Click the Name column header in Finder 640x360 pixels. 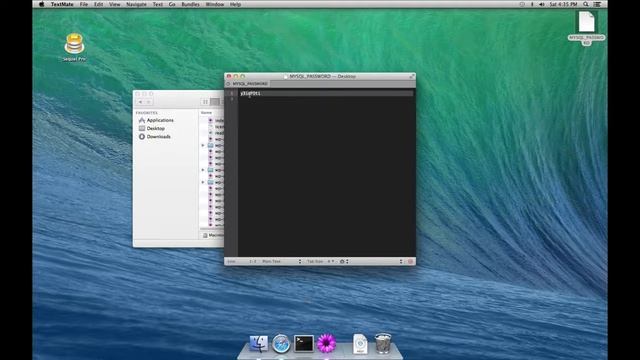pos(207,112)
